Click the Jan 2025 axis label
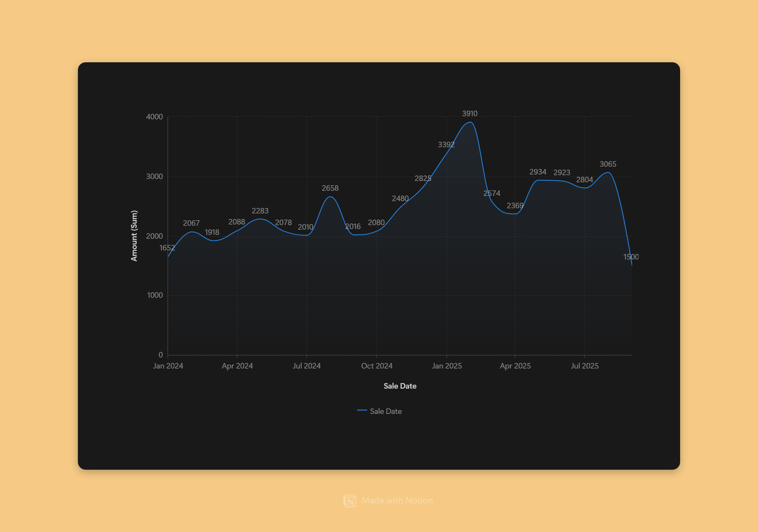The image size is (758, 532). click(x=447, y=366)
